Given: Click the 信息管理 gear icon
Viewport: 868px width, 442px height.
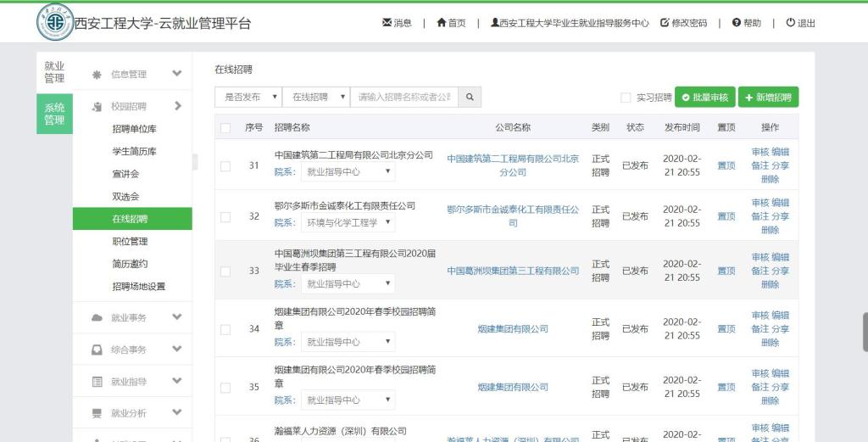Looking at the screenshot, I should coord(97,74).
